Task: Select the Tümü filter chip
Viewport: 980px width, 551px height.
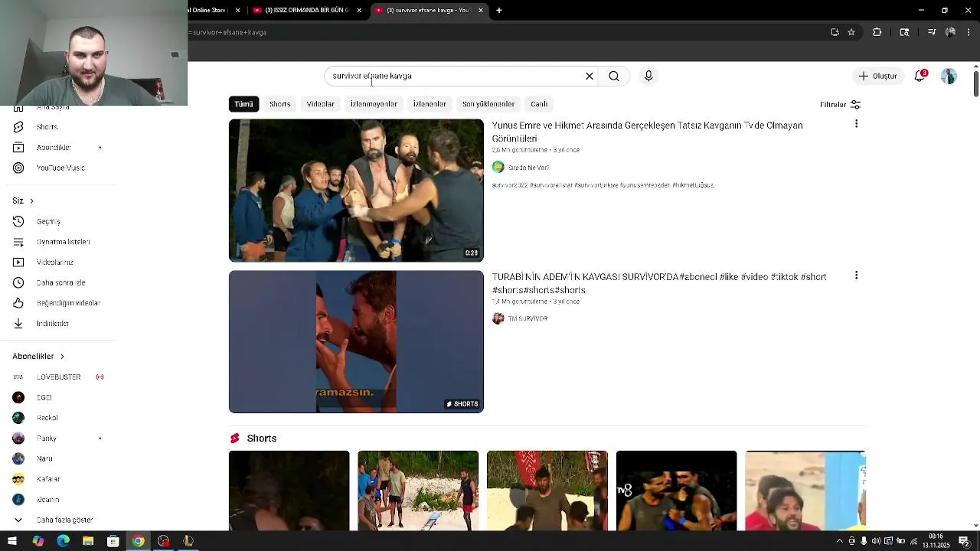Action: (243, 104)
